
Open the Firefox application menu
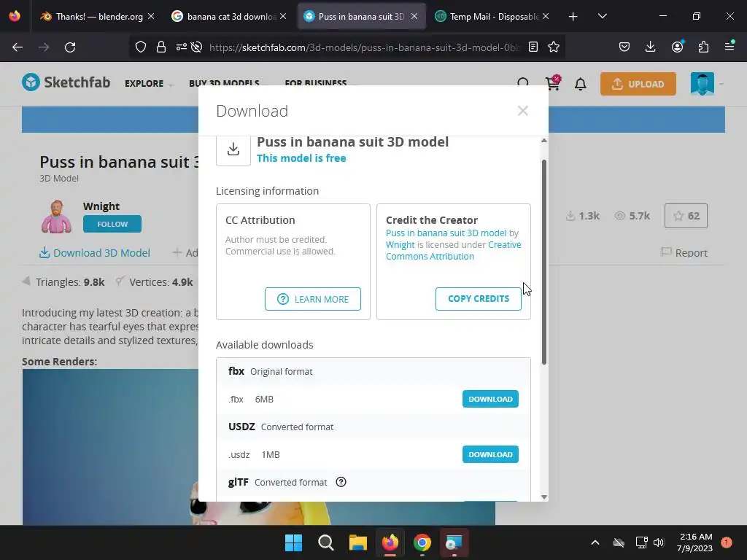[729, 47]
